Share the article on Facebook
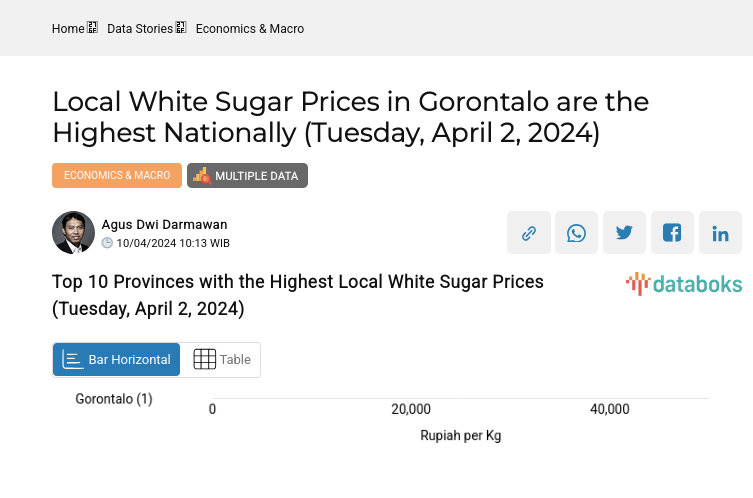The width and height of the screenshot is (753, 498). click(672, 233)
